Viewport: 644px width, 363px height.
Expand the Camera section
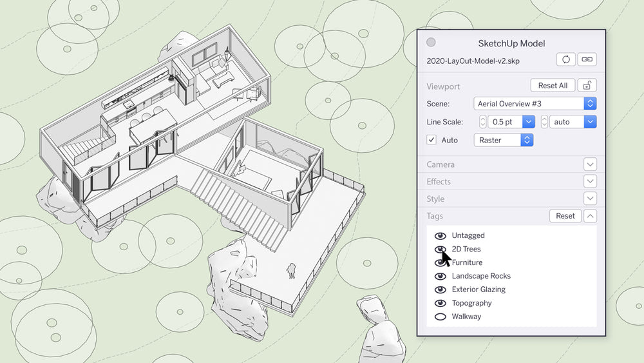[590, 164]
